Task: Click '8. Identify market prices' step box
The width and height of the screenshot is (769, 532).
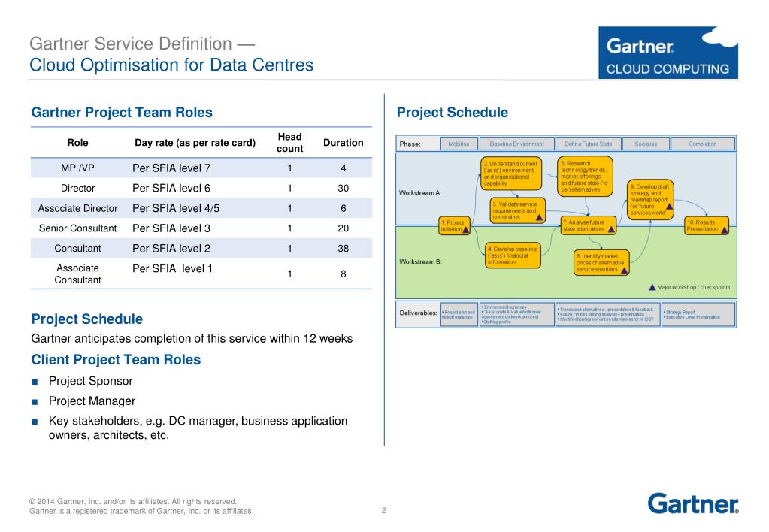Action: pyautogui.click(x=601, y=263)
